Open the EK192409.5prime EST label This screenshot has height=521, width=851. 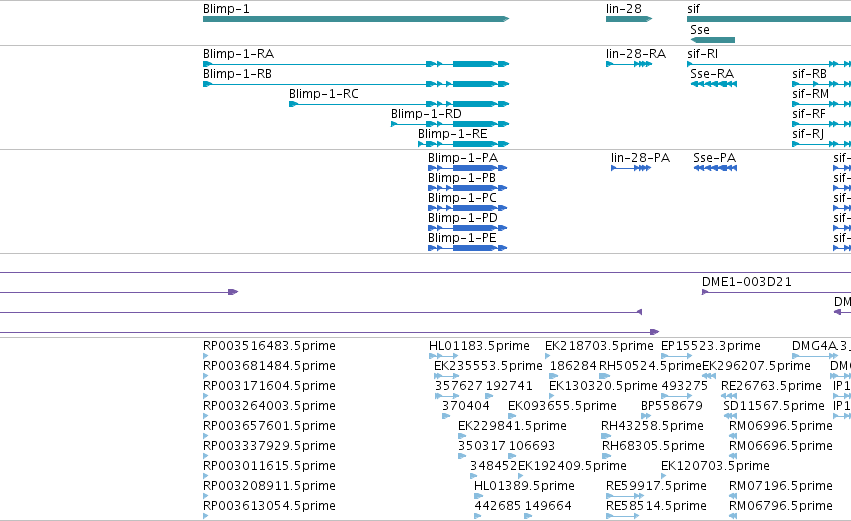coord(572,467)
